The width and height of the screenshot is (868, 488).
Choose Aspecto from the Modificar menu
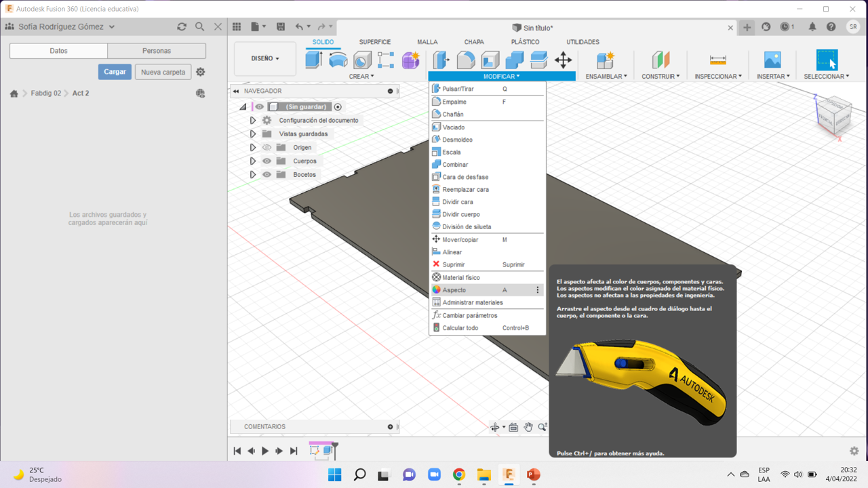(x=454, y=290)
